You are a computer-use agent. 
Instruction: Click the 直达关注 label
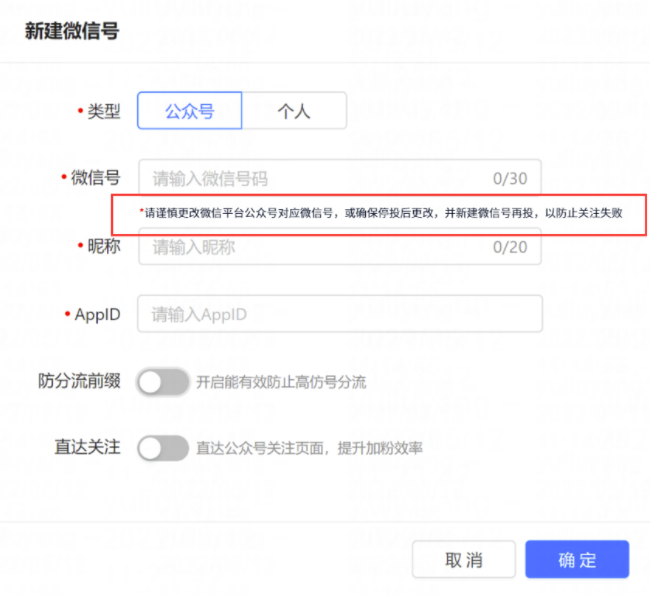click(x=87, y=447)
